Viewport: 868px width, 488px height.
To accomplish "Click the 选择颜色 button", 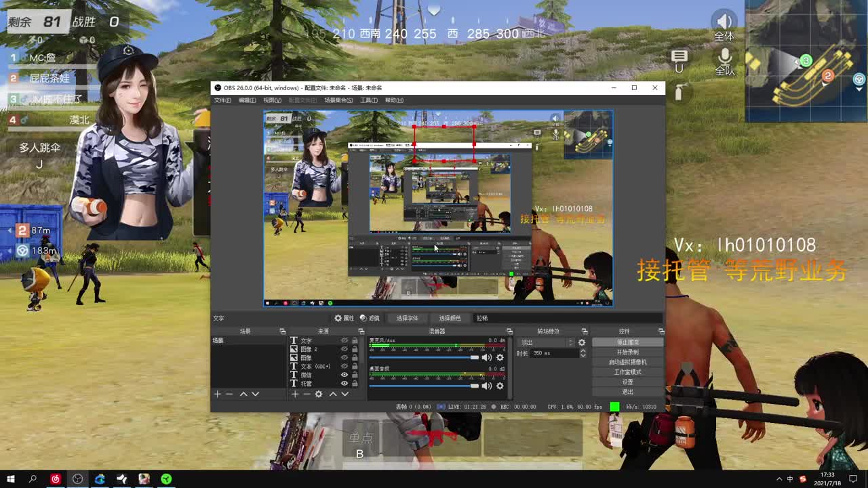I will pos(450,318).
